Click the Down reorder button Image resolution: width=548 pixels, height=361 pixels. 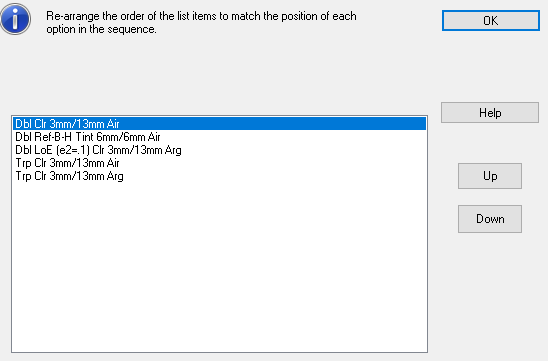(490, 219)
